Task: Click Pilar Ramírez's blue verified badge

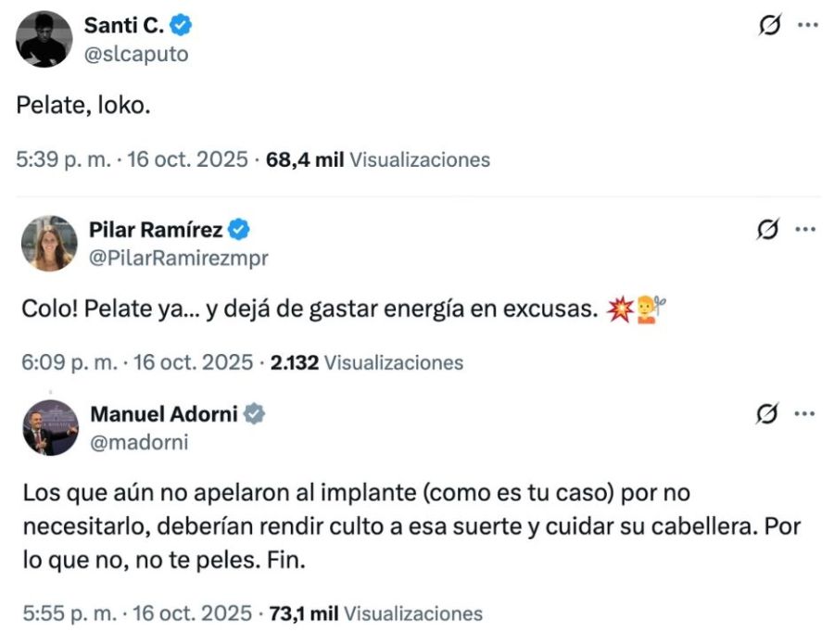Action: [238, 229]
